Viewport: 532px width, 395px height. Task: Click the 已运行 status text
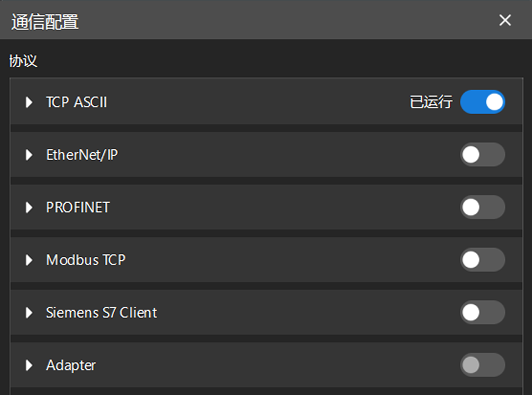(x=431, y=102)
